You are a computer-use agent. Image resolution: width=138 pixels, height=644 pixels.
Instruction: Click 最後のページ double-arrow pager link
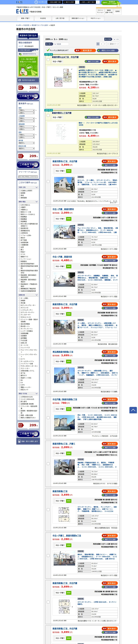(x=113, y=44)
